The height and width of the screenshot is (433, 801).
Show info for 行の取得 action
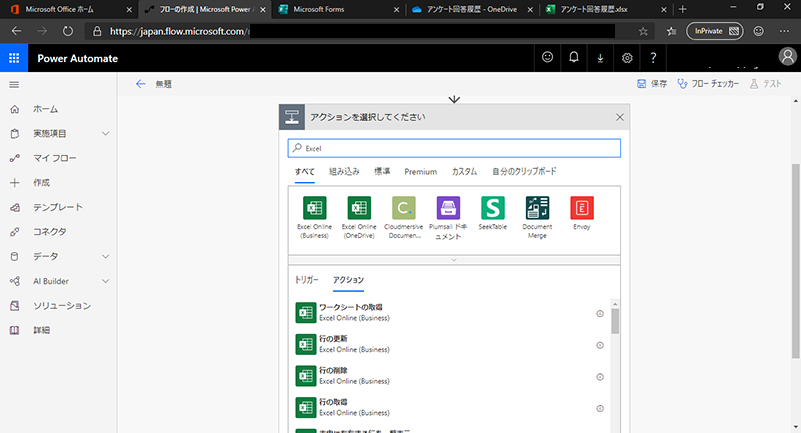click(x=600, y=408)
